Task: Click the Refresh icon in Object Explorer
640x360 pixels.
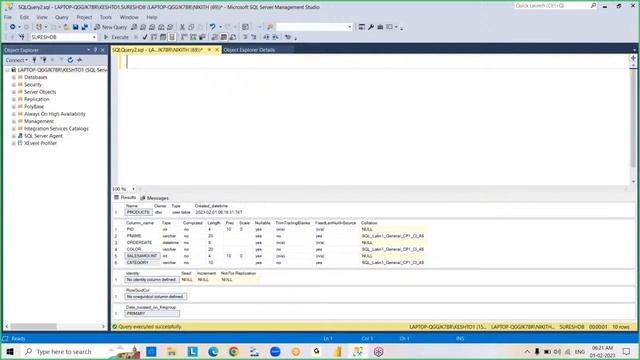Action: tap(70, 60)
